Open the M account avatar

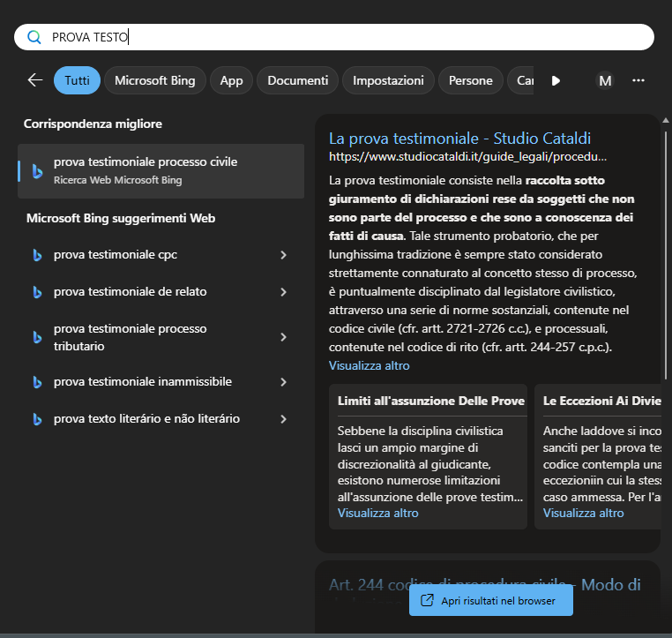(605, 80)
